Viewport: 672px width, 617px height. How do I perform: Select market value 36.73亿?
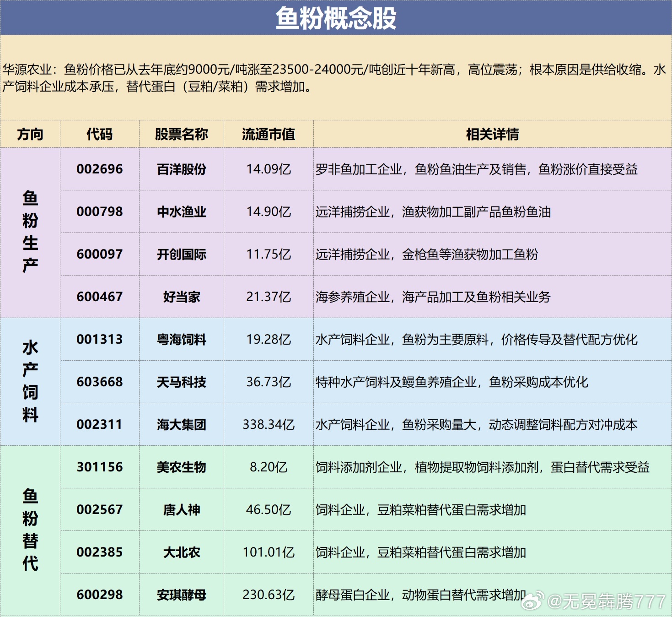(269, 382)
